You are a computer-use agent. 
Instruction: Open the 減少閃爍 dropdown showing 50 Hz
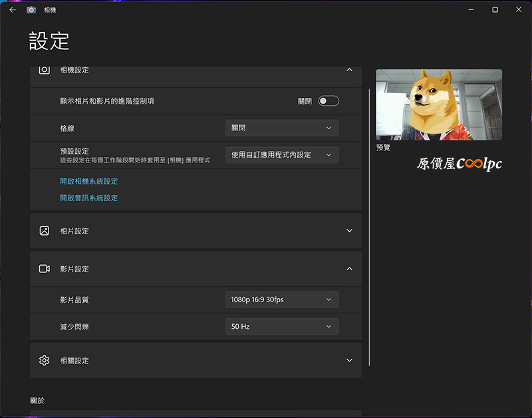pos(281,326)
